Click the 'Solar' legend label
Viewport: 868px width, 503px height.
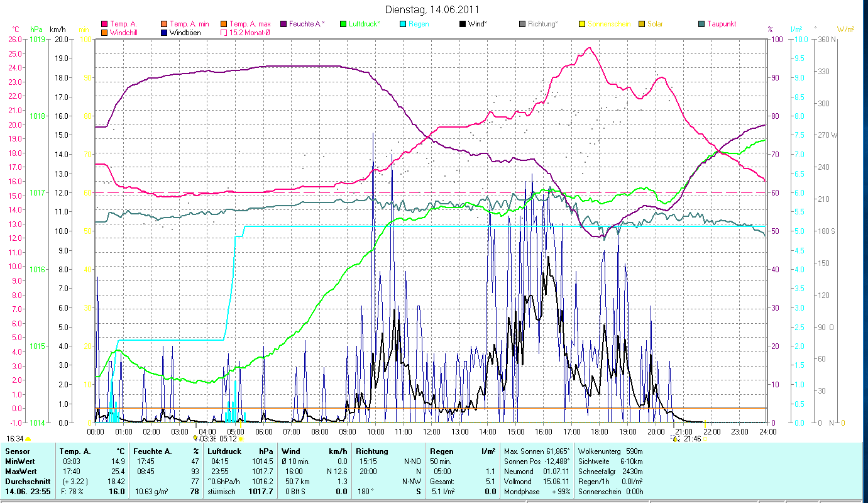click(656, 25)
